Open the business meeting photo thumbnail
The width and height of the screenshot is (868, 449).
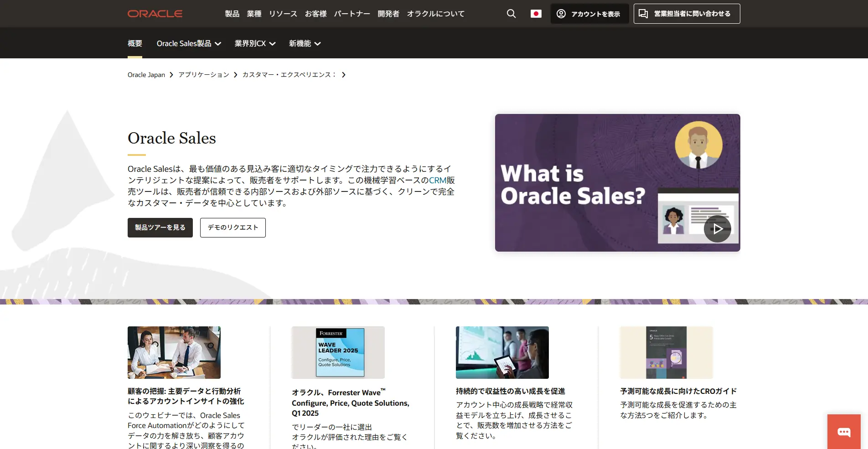174,352
